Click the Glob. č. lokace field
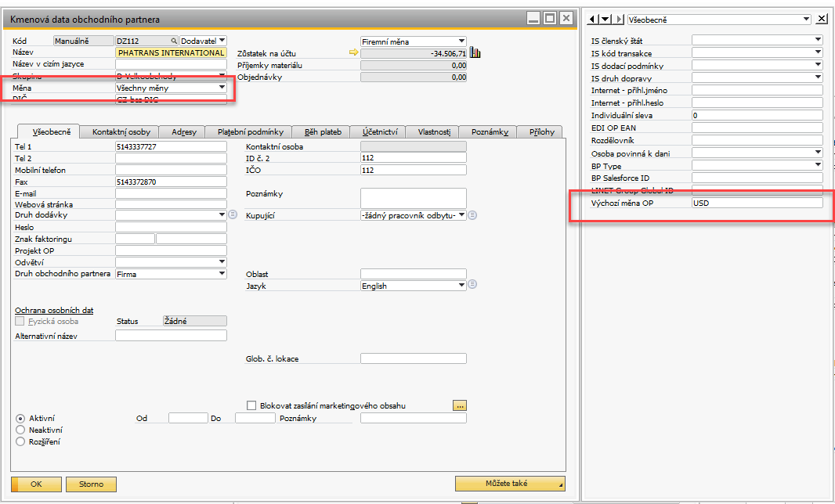The height and width of the screenshot is (504, 835). [414, 358]
